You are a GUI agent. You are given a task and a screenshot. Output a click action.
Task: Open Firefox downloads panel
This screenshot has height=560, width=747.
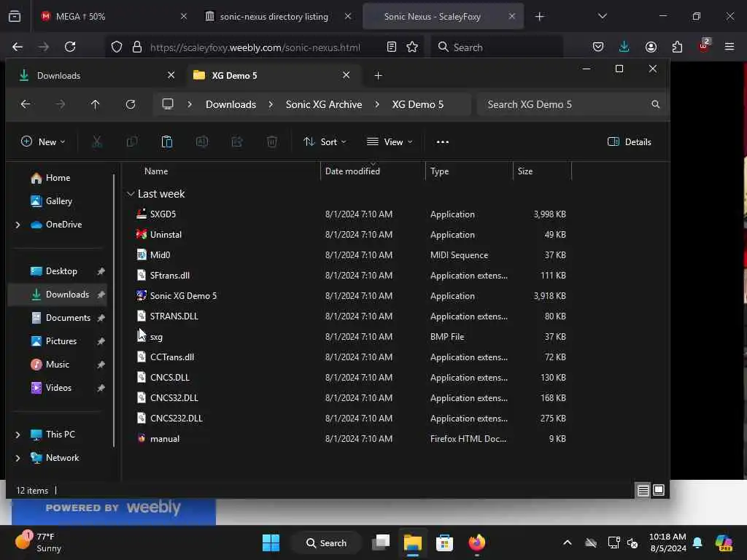(x=624, y=47)
